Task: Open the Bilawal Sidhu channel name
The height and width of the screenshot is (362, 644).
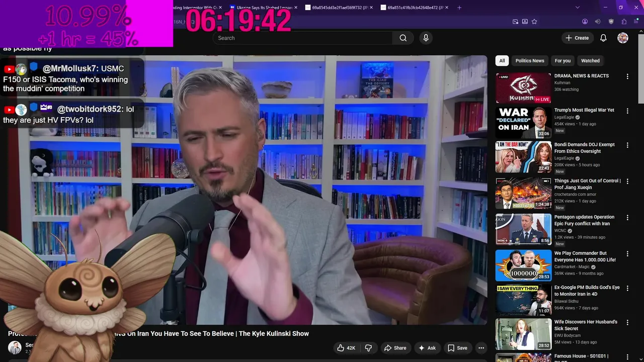Action: click(x=567, y=301)
